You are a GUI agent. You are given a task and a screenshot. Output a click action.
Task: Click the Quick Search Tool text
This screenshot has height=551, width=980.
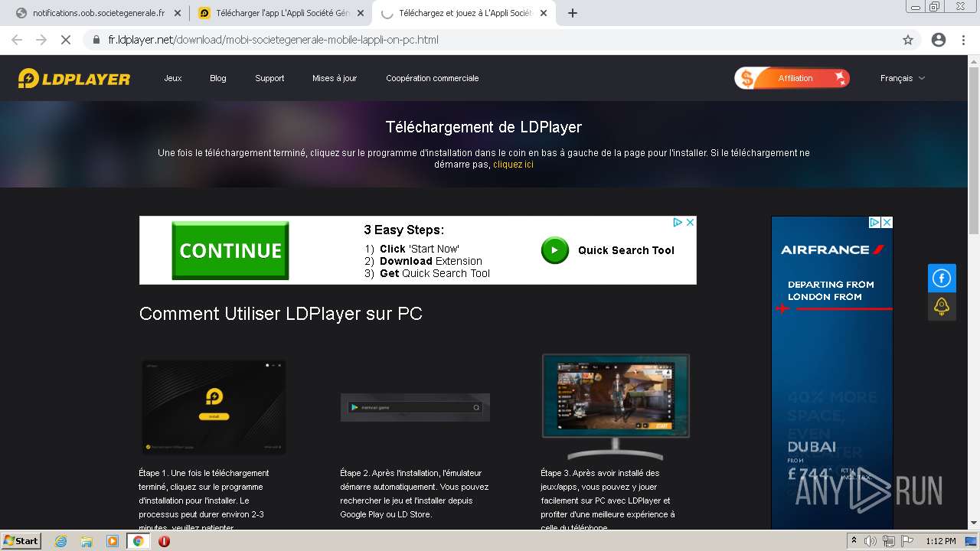(626, 250)
